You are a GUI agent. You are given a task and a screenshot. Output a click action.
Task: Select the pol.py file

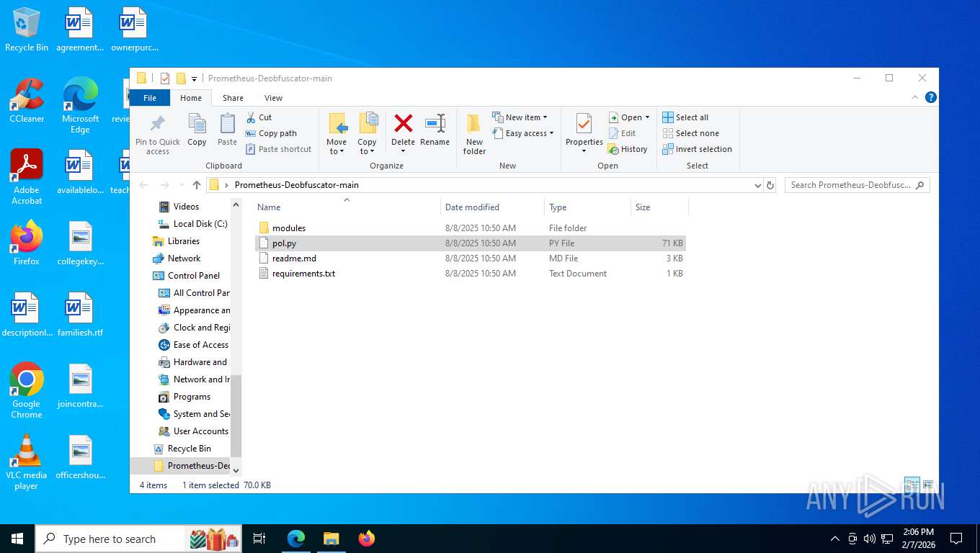coord(470,243)
